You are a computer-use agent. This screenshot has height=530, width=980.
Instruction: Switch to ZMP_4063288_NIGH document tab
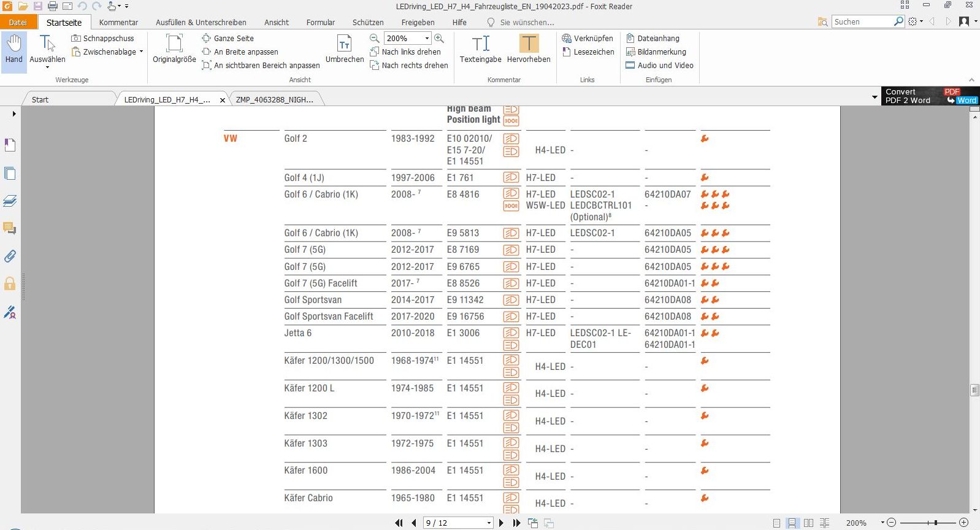click(x=274, y=99)
